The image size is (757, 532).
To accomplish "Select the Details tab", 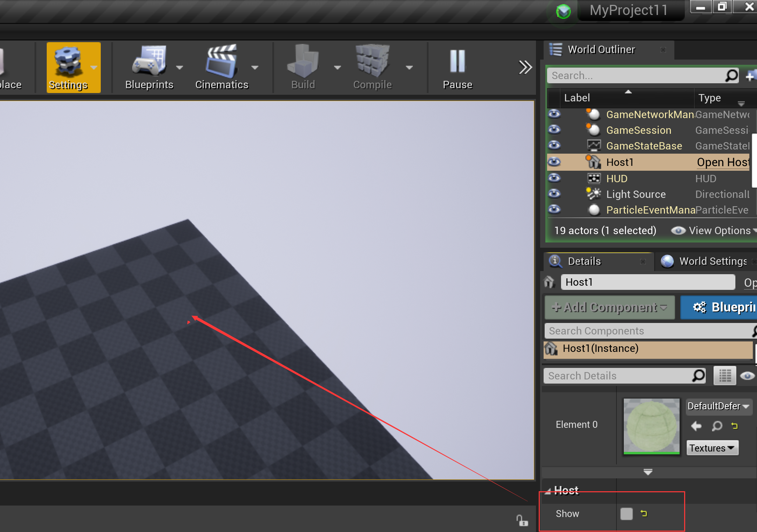I will click(x=584, y=261).
